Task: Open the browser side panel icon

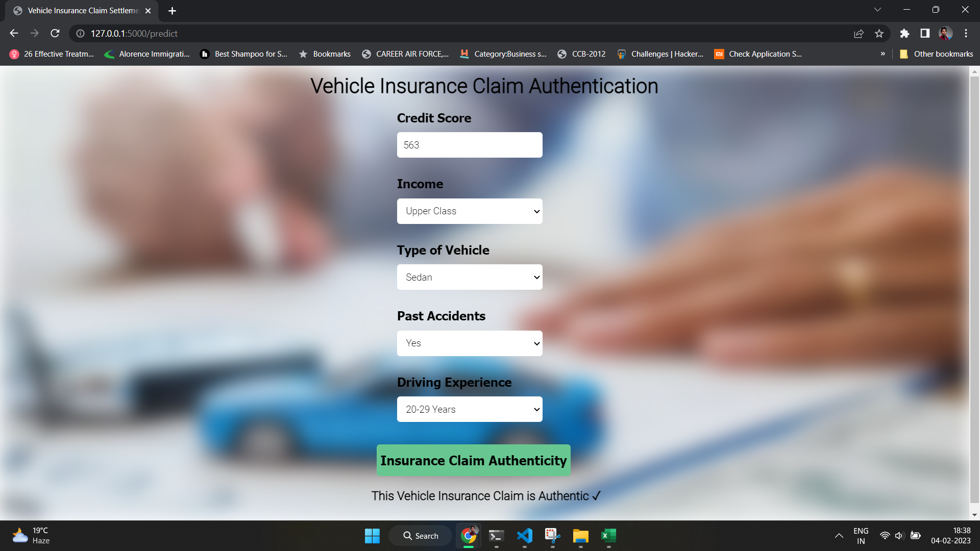Action: 925,33
